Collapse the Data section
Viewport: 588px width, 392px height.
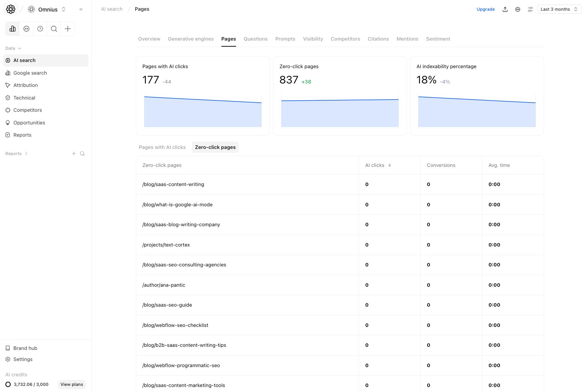tap(13, 48)
